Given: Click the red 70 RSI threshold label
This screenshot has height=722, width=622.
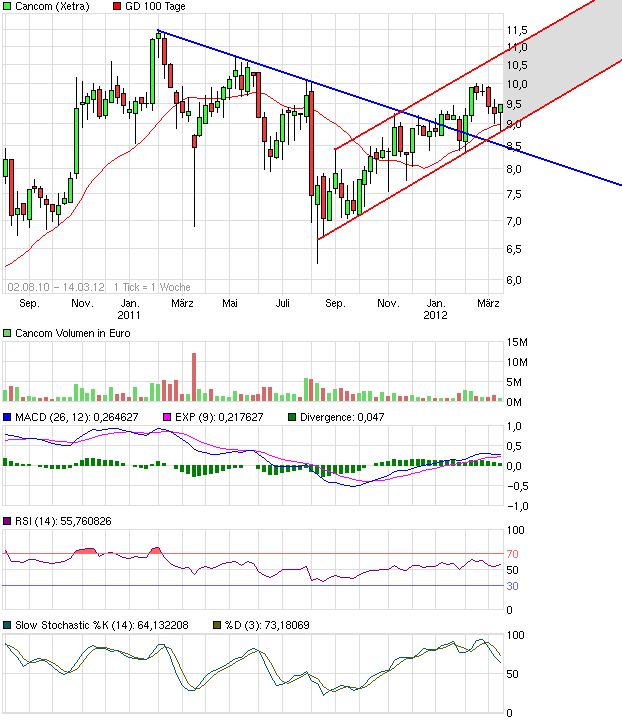Looking at the screenshot, I should click(x=512, y=554).
